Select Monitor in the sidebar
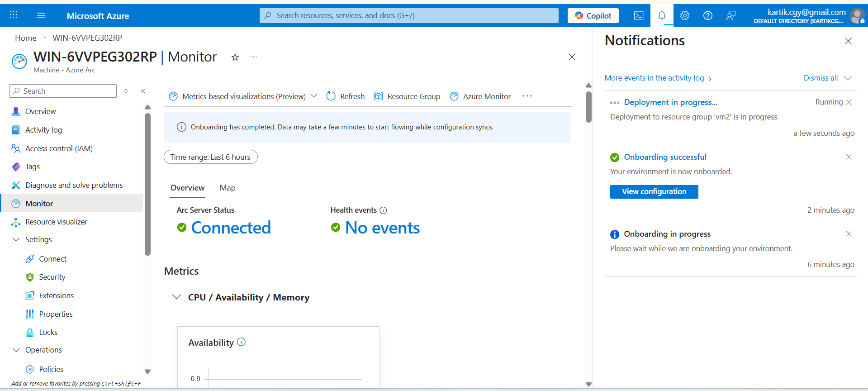868x391 pixels. coord(72,204)
